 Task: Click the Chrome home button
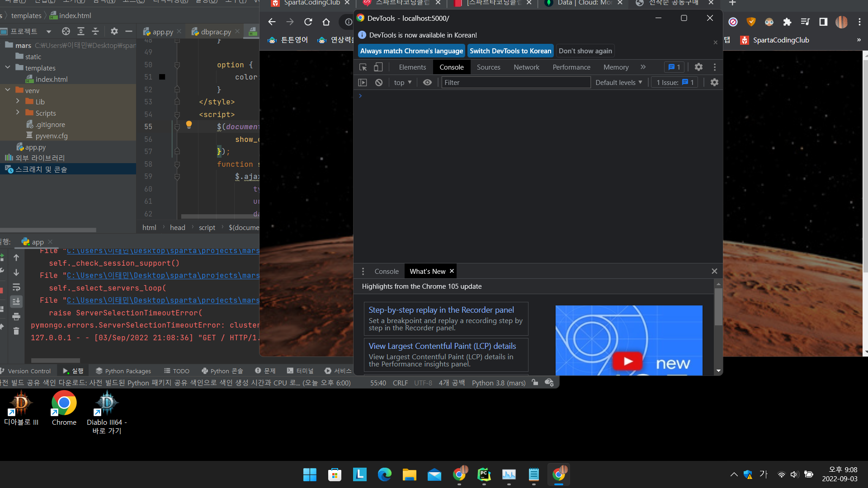(x=326, y=22)
